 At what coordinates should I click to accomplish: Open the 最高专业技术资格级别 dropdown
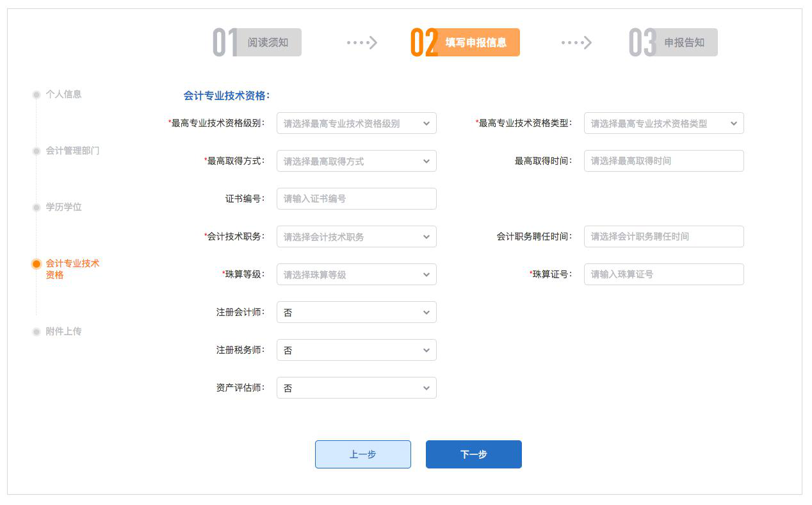(356, 124)
